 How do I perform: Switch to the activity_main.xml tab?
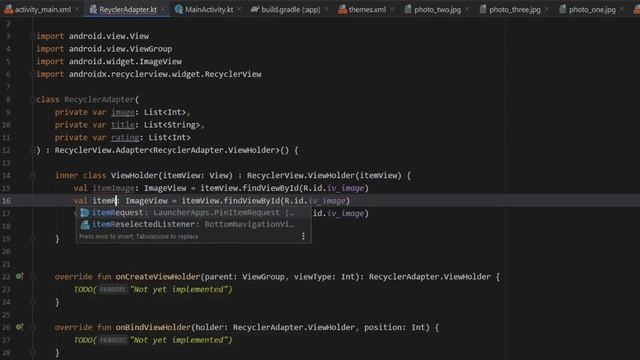point(42,9)
